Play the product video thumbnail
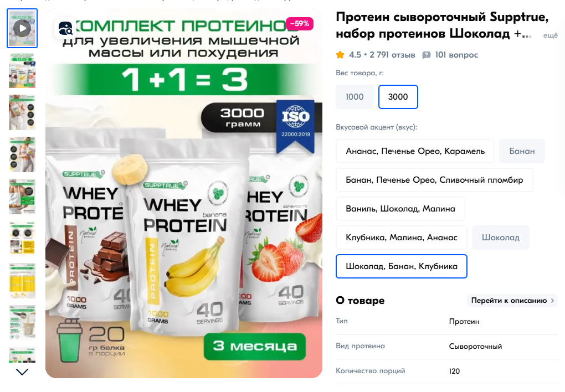565x392 pixels. [x=22, y=28]
